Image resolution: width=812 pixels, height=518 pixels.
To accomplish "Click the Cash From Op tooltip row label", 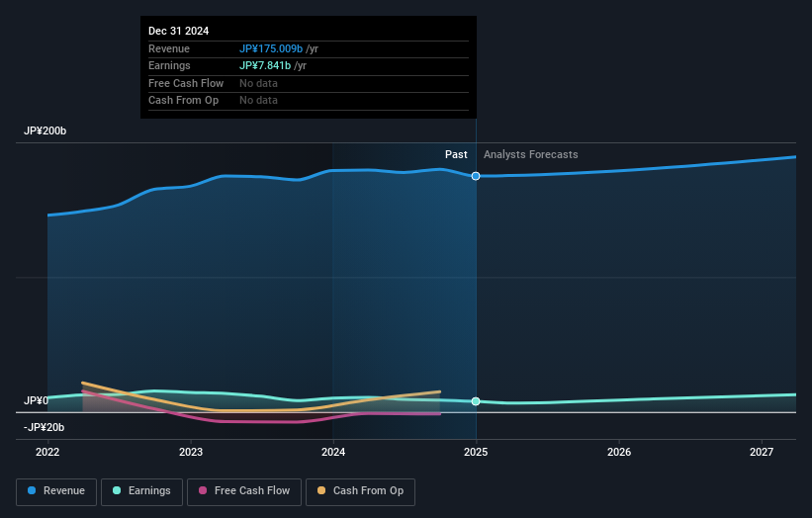I will click(183, 101).
